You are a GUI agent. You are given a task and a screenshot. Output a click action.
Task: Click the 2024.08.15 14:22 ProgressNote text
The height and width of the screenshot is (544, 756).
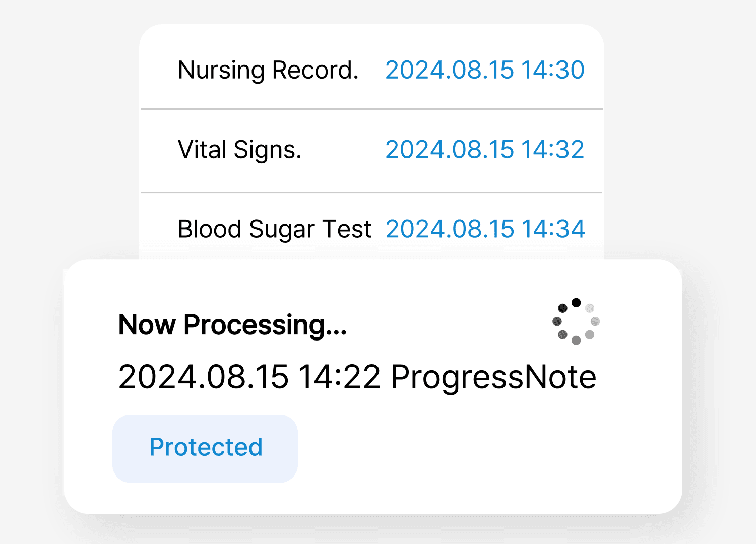click(x=357, y=377)
